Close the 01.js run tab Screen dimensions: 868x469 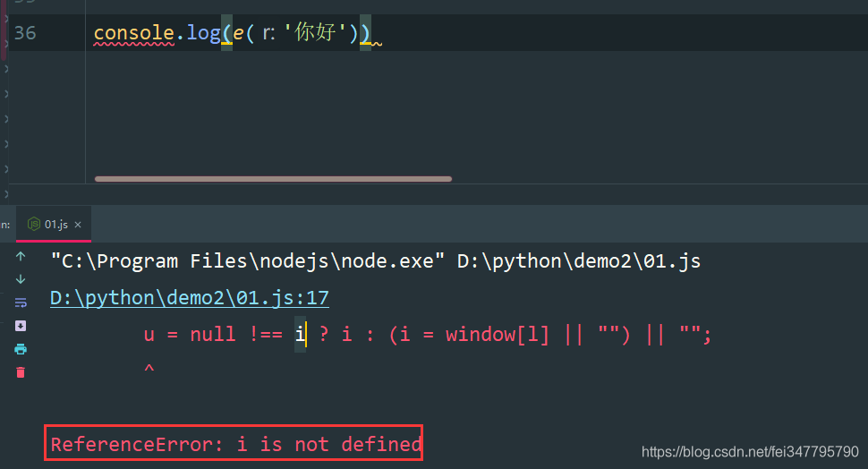[x=78, y=225]
